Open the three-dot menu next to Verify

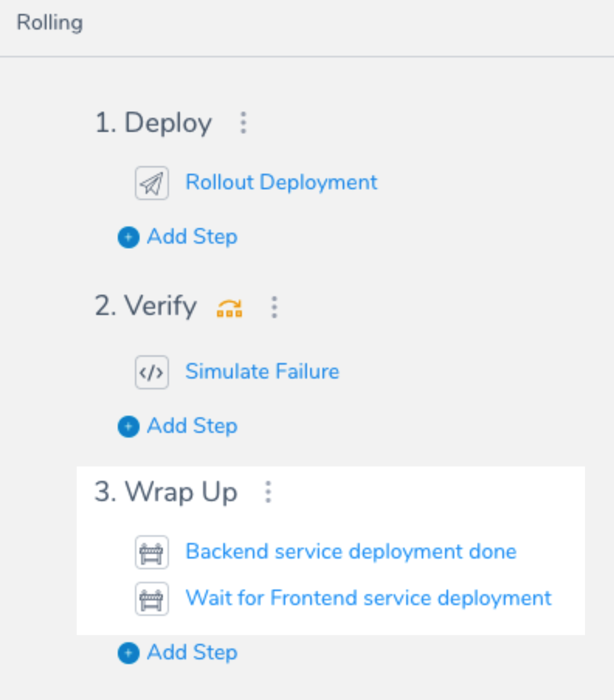[x=274, y=307]
